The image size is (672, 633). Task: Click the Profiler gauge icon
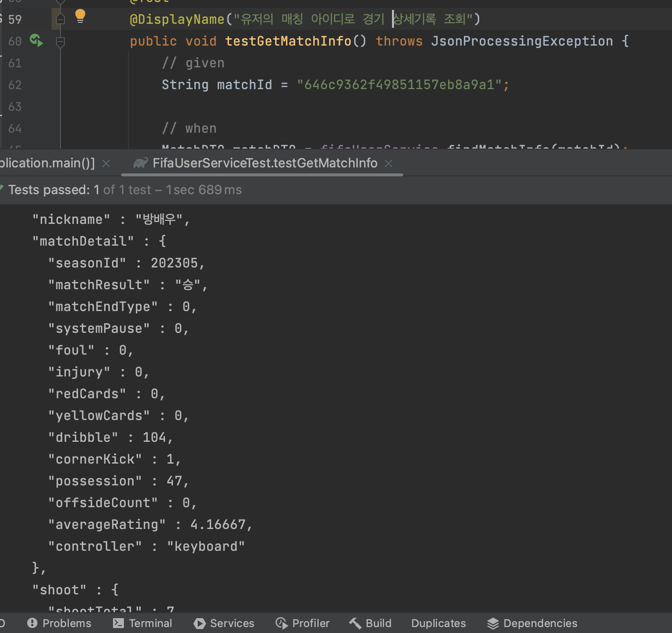[281, 623]
